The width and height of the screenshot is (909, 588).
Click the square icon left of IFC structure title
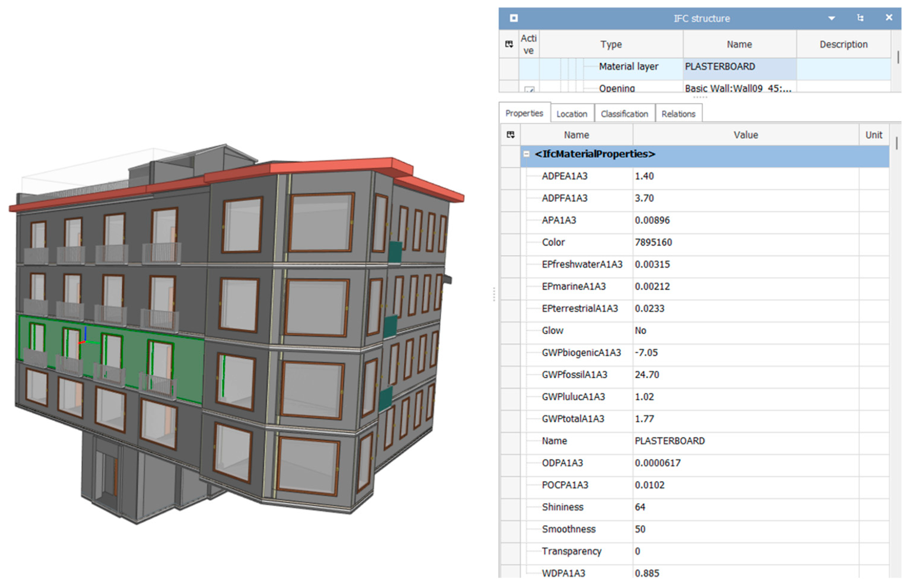514,18
